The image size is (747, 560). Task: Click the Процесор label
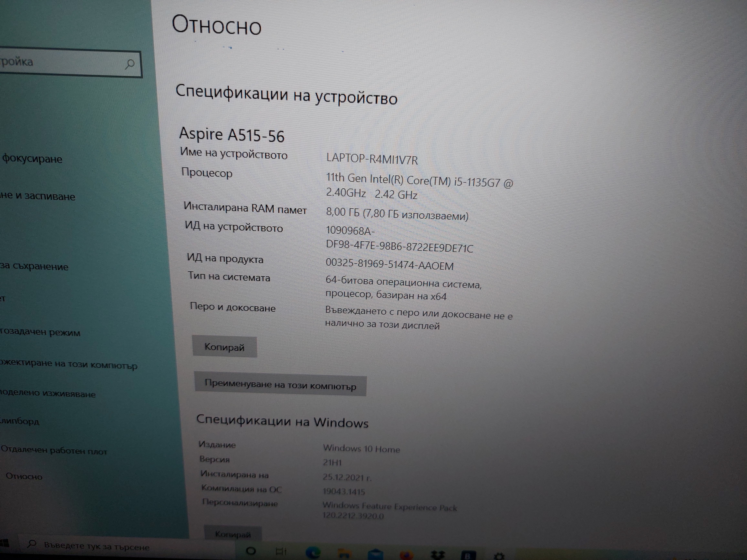pos(207,173)
